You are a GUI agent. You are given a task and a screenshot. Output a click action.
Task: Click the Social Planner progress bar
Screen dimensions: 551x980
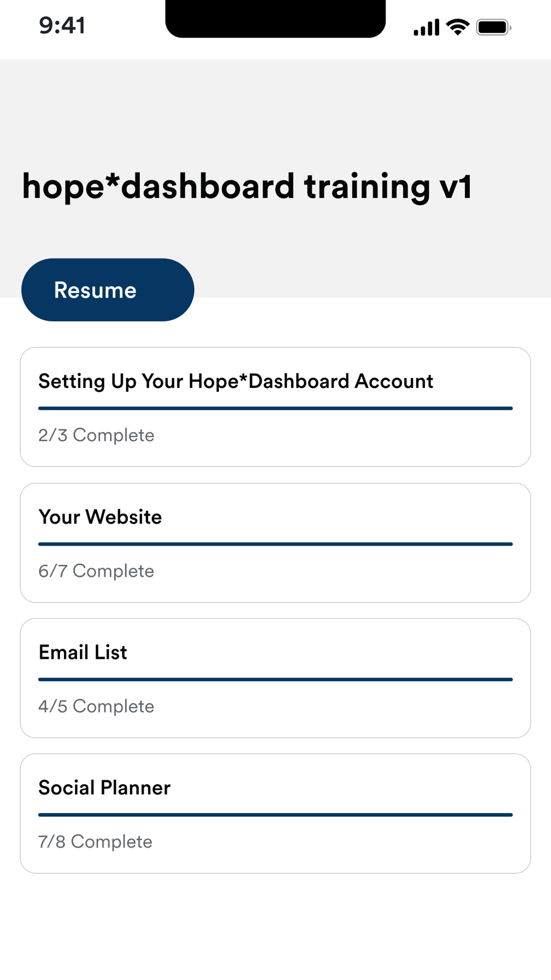coord(275,815)
